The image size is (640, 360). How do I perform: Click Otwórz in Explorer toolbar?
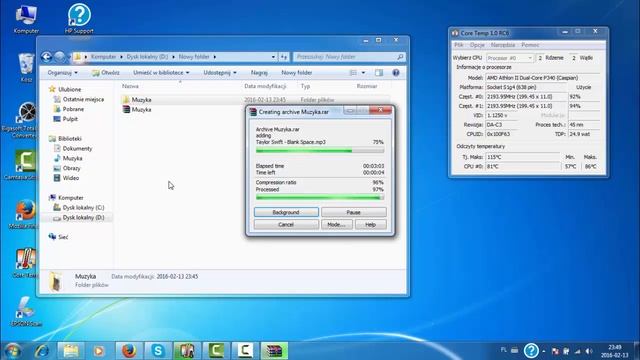point(106,73)
